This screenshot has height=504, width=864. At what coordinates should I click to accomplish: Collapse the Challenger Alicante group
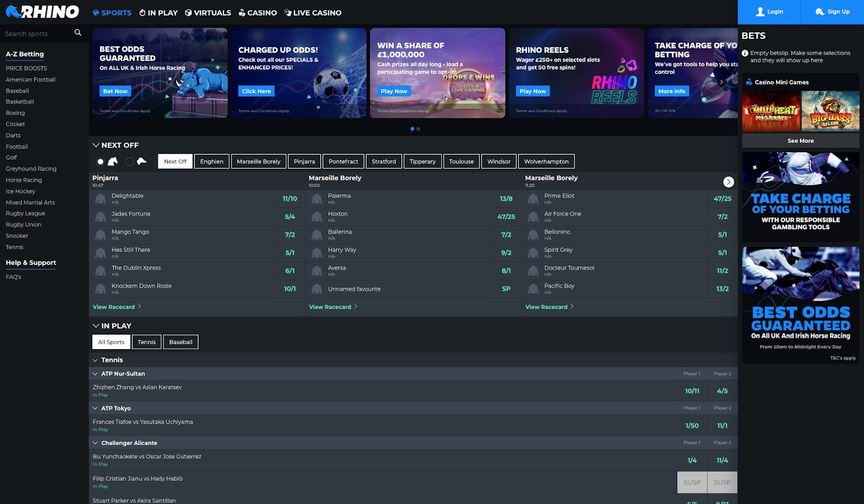pyautogui.click(x=95, y=443)
